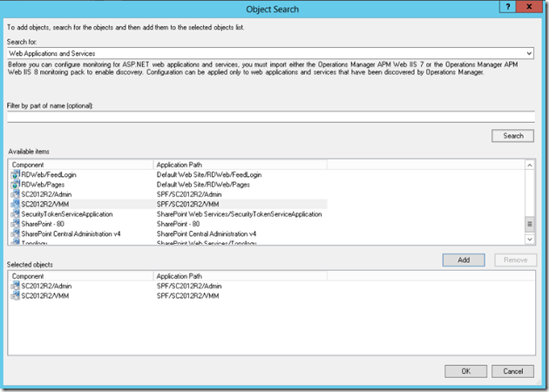Screen dimensions: 549x392
Task: Sort Available items by Component column
Action: (x=80, y=165)
